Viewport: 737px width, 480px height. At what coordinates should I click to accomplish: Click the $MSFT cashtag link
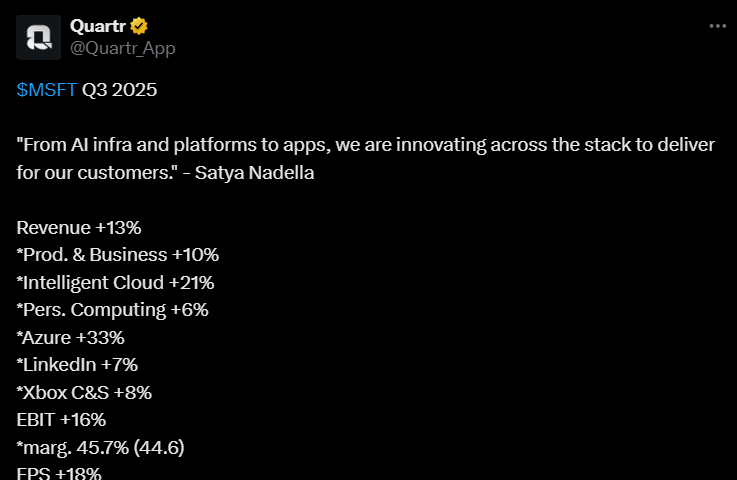coord(47,90)
